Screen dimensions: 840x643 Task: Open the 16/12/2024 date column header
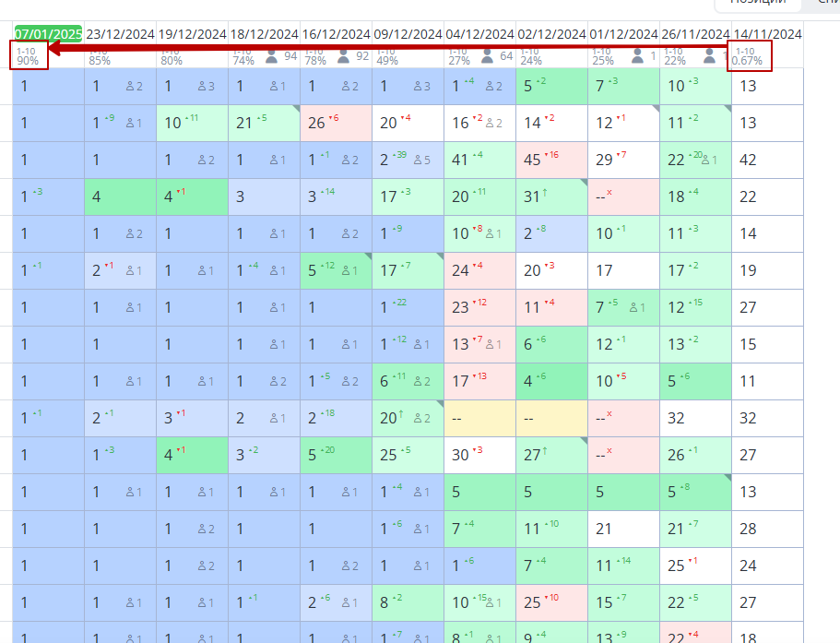click(336, 34)
